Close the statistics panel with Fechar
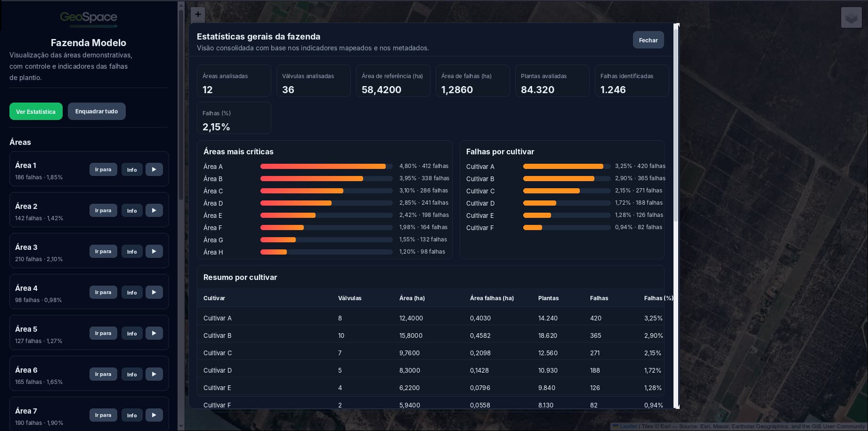 [x=648, y=40]
